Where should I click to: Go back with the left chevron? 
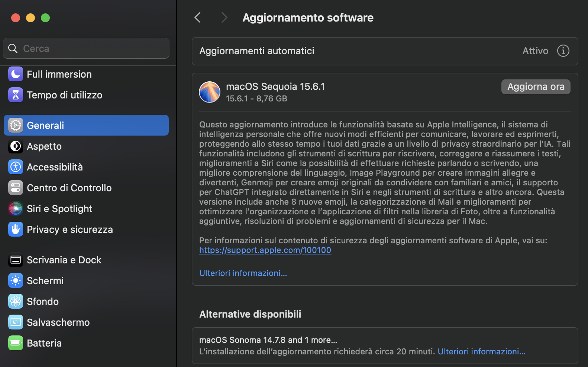coord(198,17)
